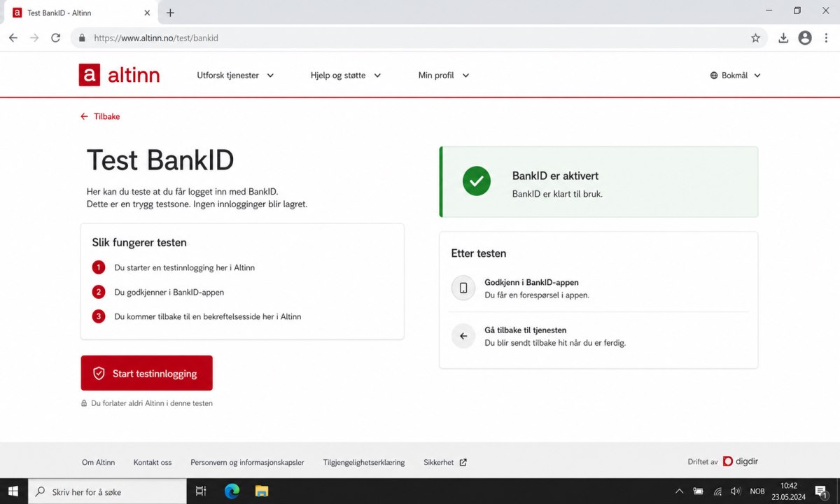Image resolution: width=840 pixels, height=504 pixels.
Task: Open the Bokmål language dropdown
Action: (735, 76)
